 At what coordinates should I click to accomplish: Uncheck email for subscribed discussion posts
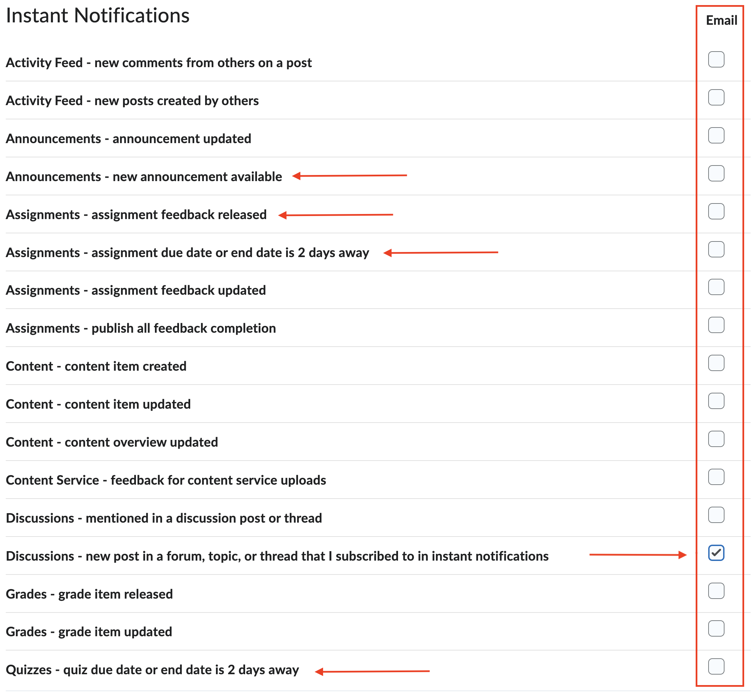[x=716, y=553]
